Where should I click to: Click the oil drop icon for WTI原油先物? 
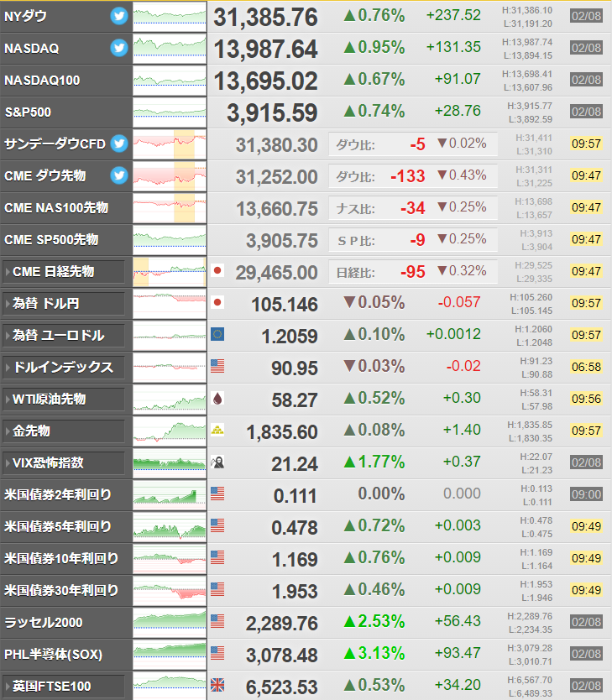click(x=217, y=398)
